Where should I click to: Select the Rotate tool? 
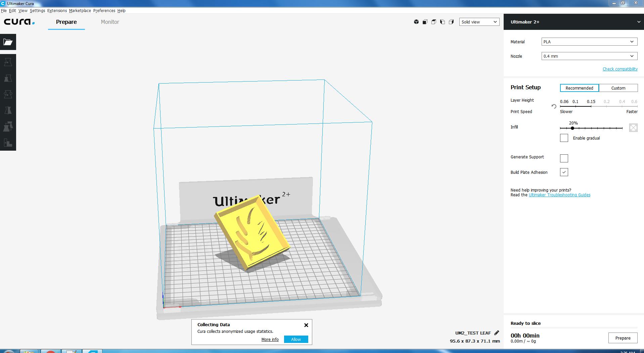click(8, 94)
